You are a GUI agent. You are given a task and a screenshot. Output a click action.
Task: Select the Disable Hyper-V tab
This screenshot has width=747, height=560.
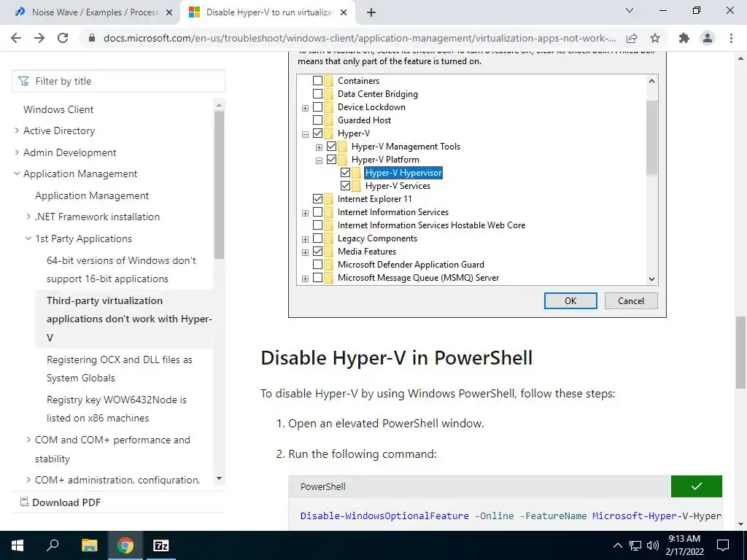tap(268, 12)
